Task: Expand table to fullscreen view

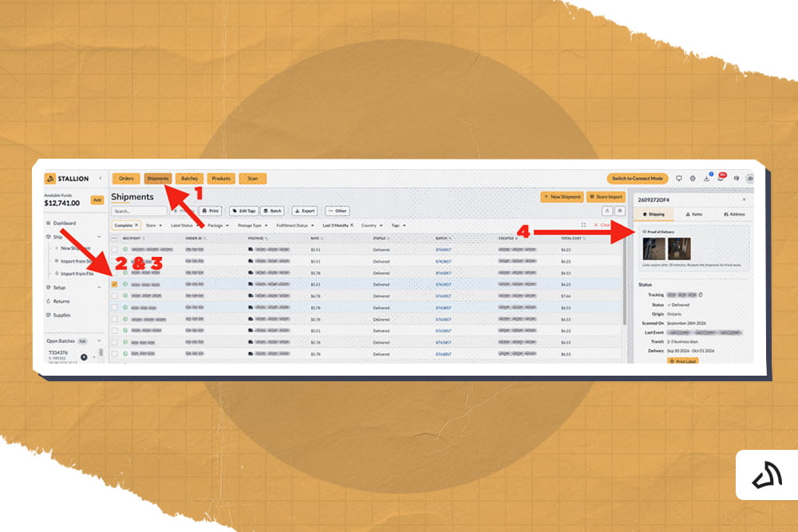Action: 584,225
